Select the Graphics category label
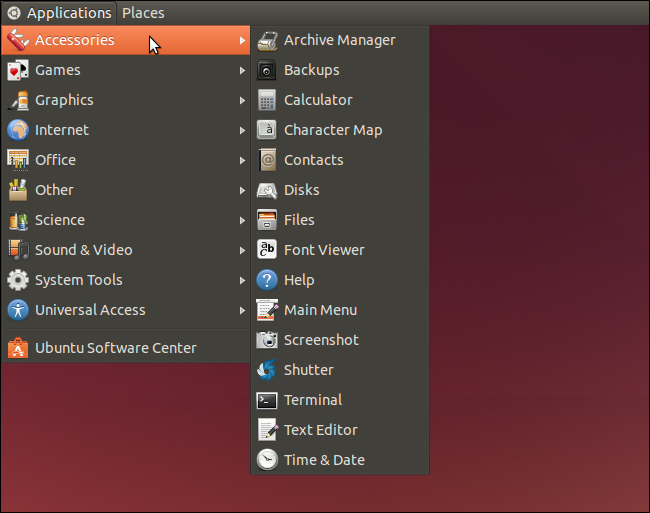The width and height of the screenshot is (650, 513). pyautogui.click(x=64, y=100)
